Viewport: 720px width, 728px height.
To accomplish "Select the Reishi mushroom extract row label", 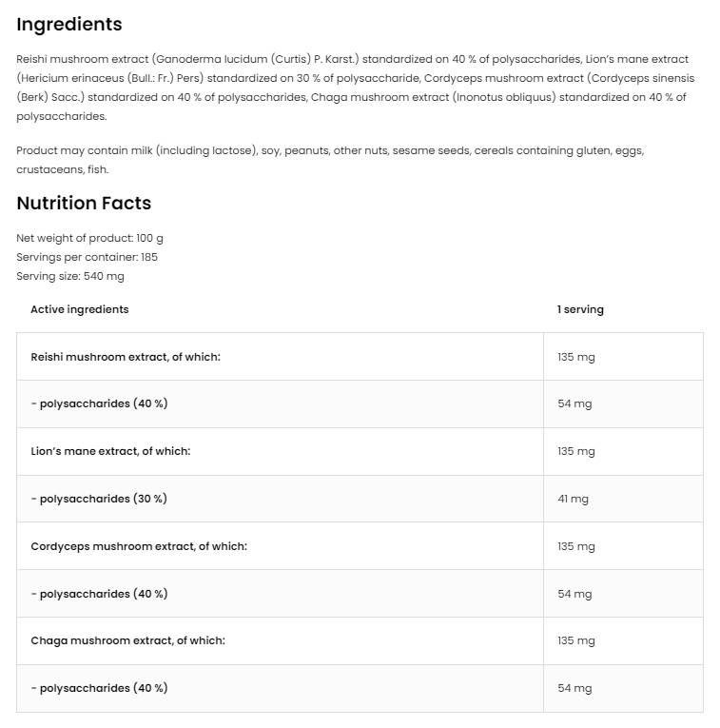I will tap(126, 357).
